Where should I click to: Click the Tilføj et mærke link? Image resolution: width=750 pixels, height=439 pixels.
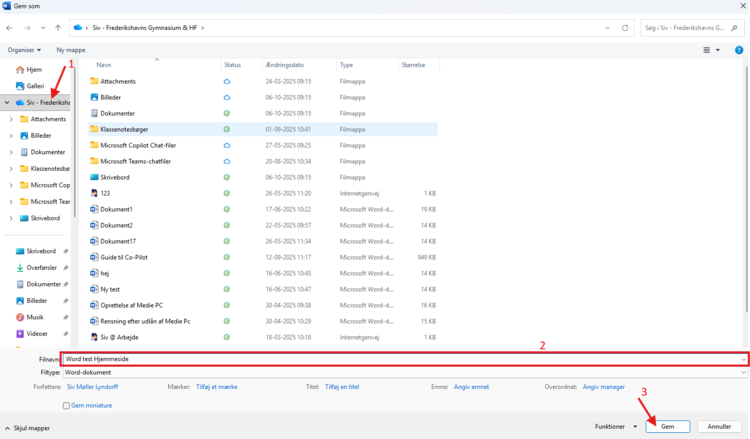tap(215, 386)
